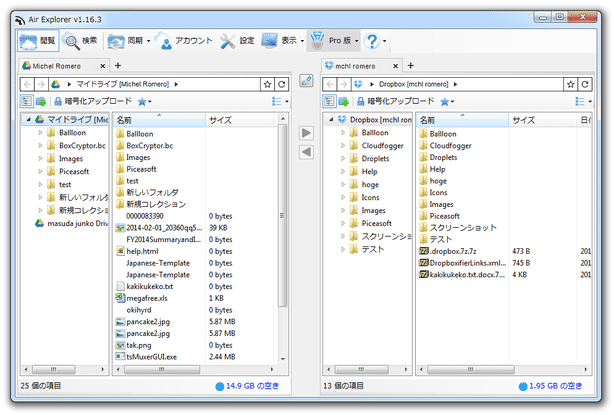Open favorites star dropdown in left pane
The width and height of the screenshot is (614, 415).
click(x=144, y=102)
